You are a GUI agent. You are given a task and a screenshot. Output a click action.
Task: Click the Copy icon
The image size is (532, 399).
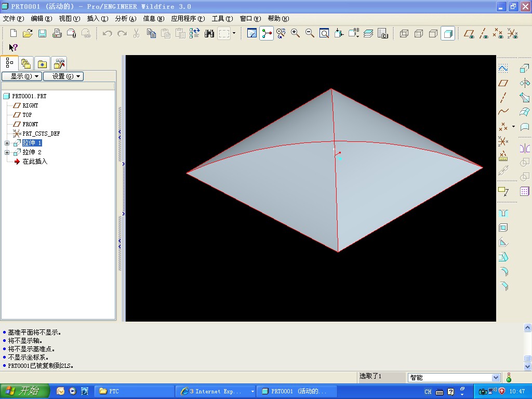tap(151, 33)
